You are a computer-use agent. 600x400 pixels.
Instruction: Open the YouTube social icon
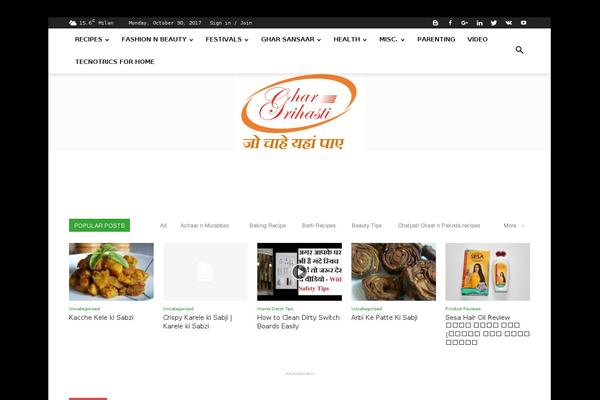[523, 23]
